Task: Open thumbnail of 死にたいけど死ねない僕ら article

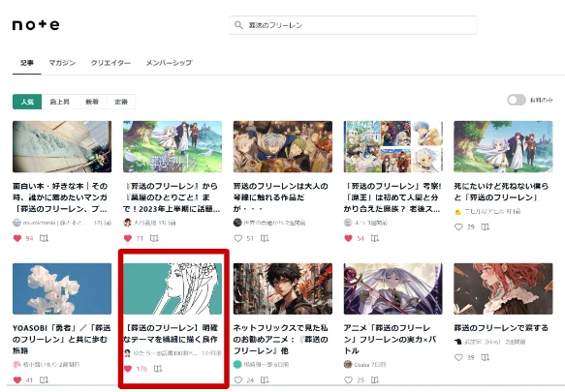Action: pos(503,147)
